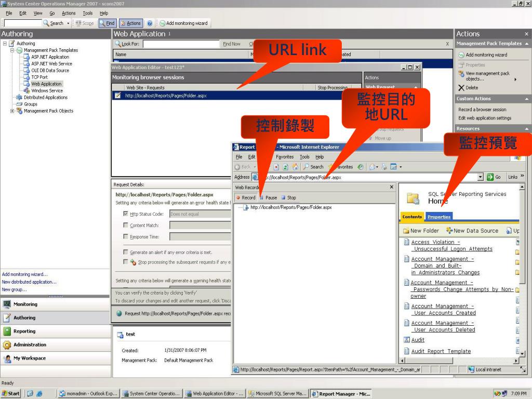Open Account Management User Accounts Created report
Screen dimensions: 532x399
tap(443, 310)
